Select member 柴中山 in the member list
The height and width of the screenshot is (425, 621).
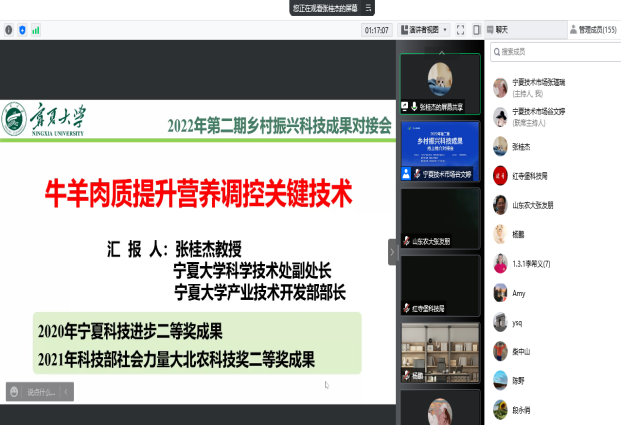coord(553,351)
